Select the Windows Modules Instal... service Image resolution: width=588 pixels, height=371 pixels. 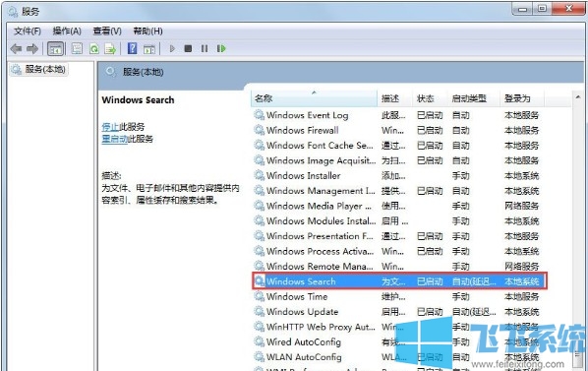click(321, 221)
